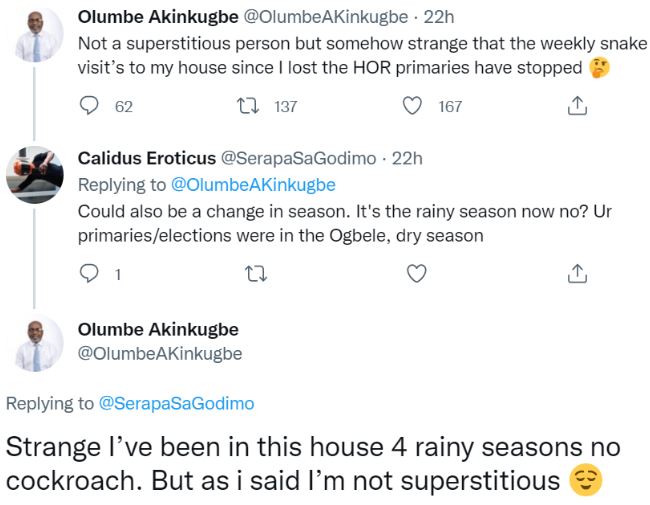Reply to Olumbe's snake visit tweet
This screenshot has height=505, width=650.
point(90,106)
